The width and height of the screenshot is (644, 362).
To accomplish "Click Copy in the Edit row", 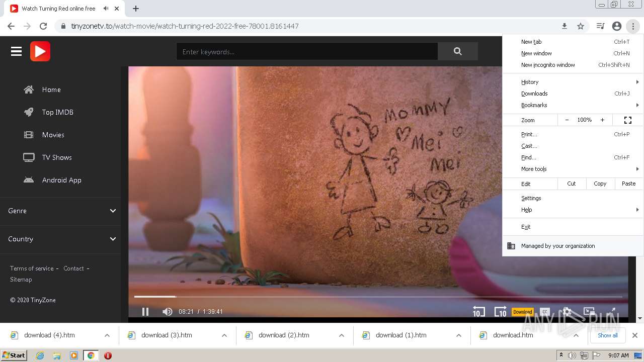I will click(600, 184).
